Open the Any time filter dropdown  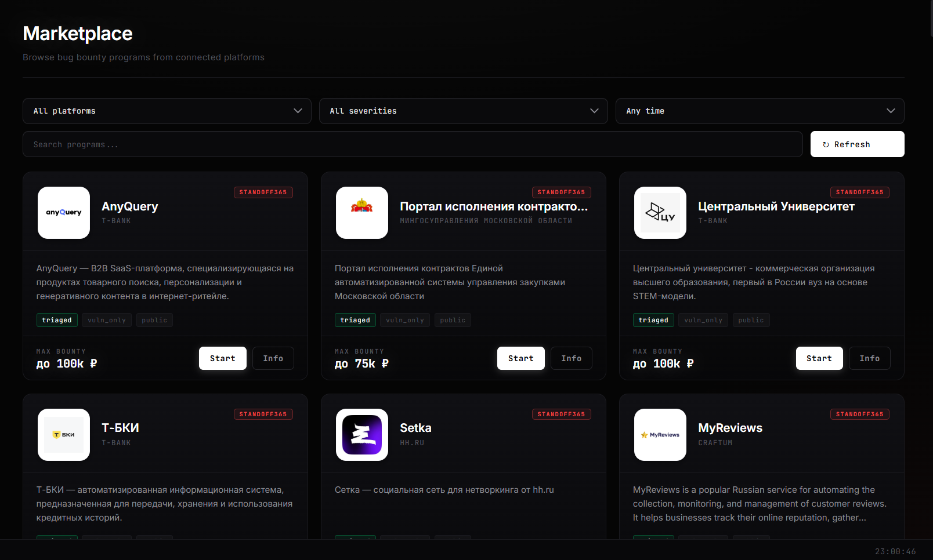[760, 111]
